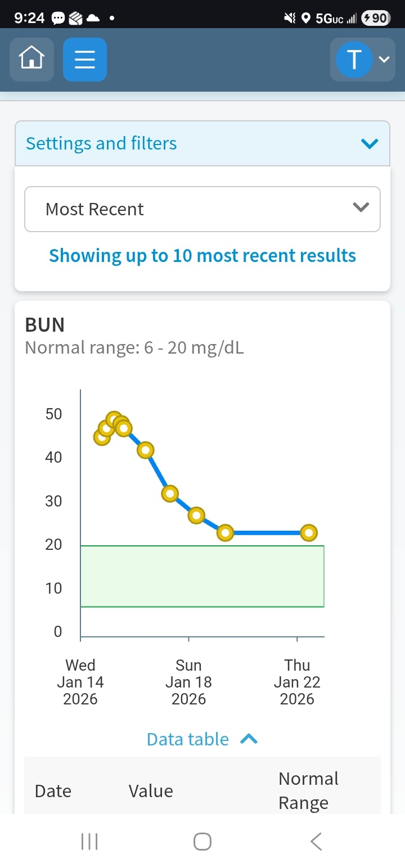Image resolution: width=405 pixels, height=868 pixels.
Task: Tap the Android back arrow
Action: click(x=316, y=842)
